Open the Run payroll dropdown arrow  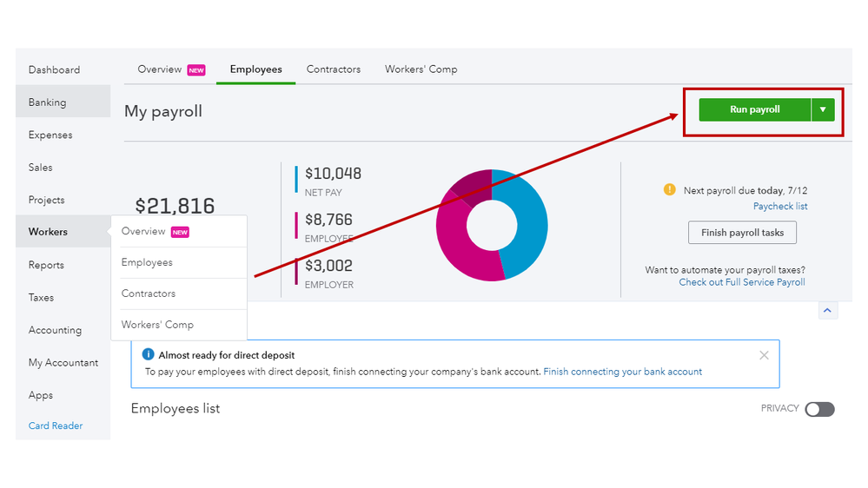point(823,110)
